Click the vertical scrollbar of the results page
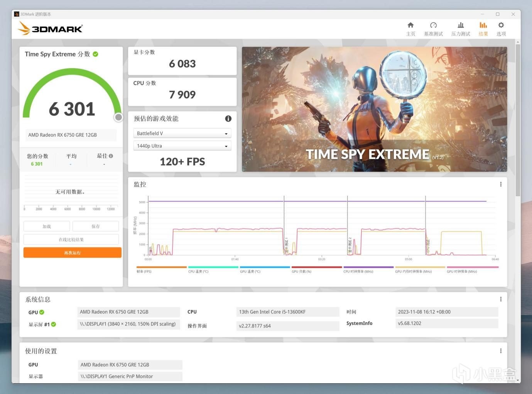This screenshot has height=394, width=532. pyautogui.click(x=518, y=120)
